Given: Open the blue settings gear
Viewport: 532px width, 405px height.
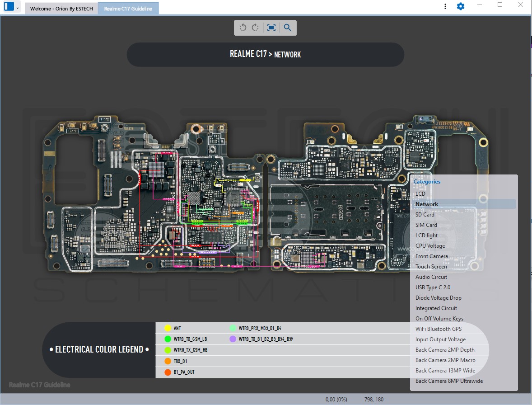Looking at the screenshot, I should [x=460, y=6].
